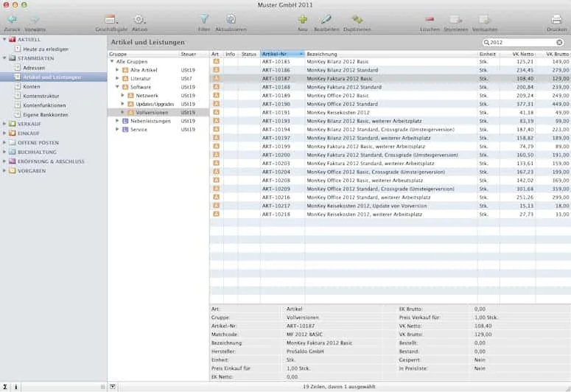Viewport: 571px width, 392px height.
Task: Expand the EINKAUF sidebar section
Action: (x=4, y=133)
